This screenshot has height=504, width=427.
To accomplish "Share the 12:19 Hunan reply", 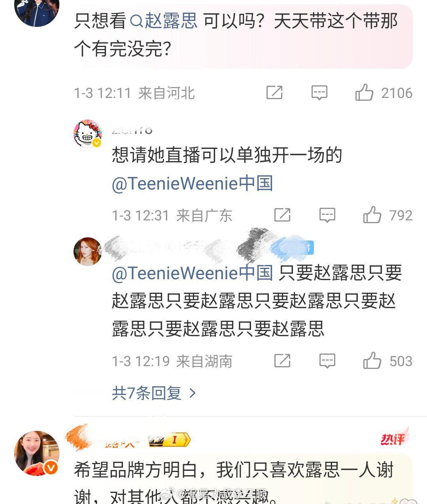I will 282,361.
